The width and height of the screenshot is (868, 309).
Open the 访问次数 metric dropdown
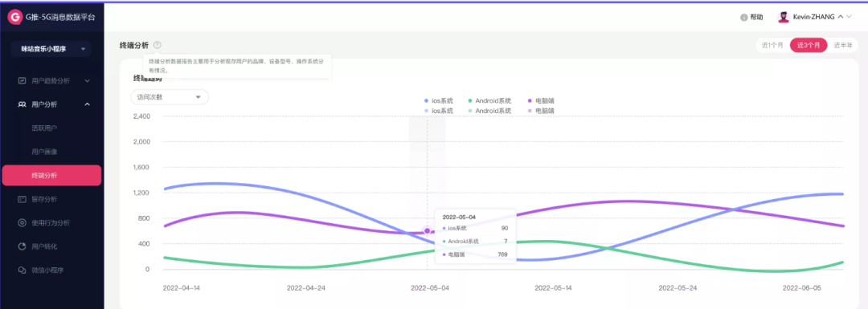pos(170,97)
